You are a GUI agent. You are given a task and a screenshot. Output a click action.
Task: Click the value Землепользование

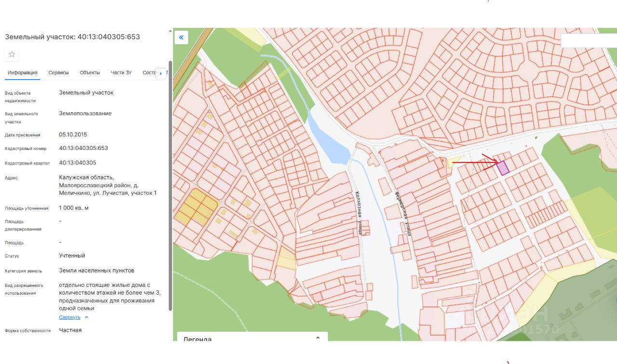tap(85, 113)
